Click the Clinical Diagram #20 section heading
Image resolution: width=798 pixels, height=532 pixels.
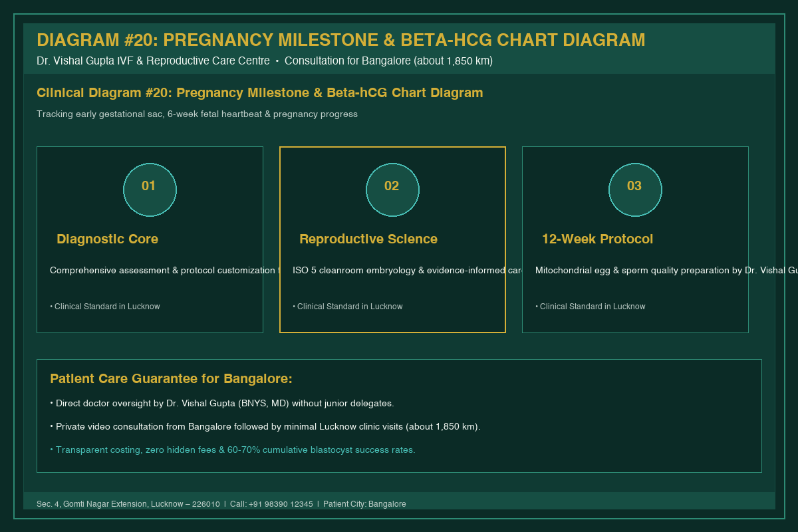point(260,92)
